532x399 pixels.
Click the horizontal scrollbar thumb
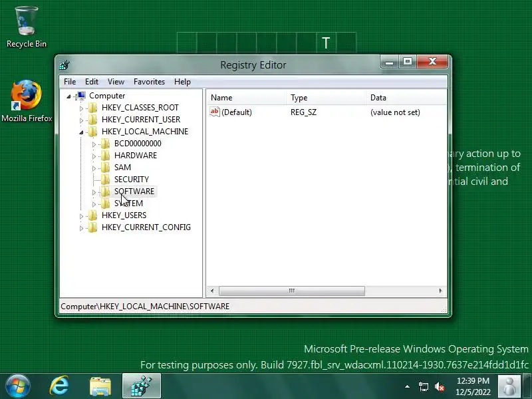coord(292,291)
